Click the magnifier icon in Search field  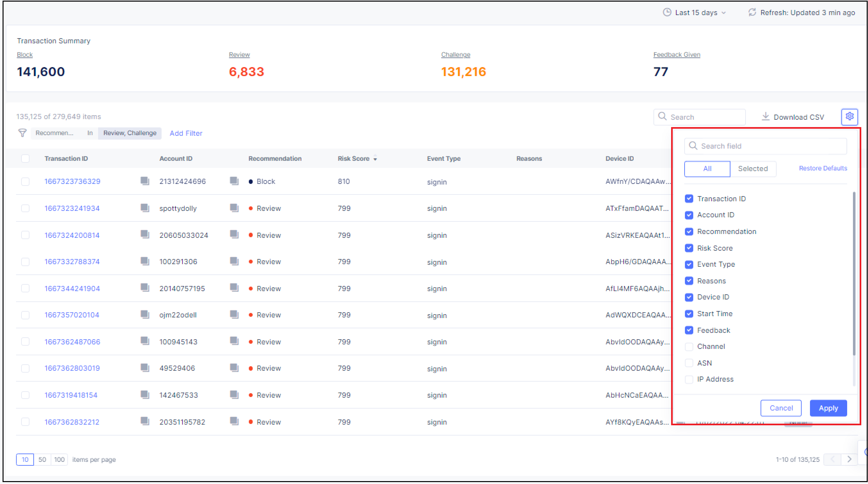[x=693, y=146]
